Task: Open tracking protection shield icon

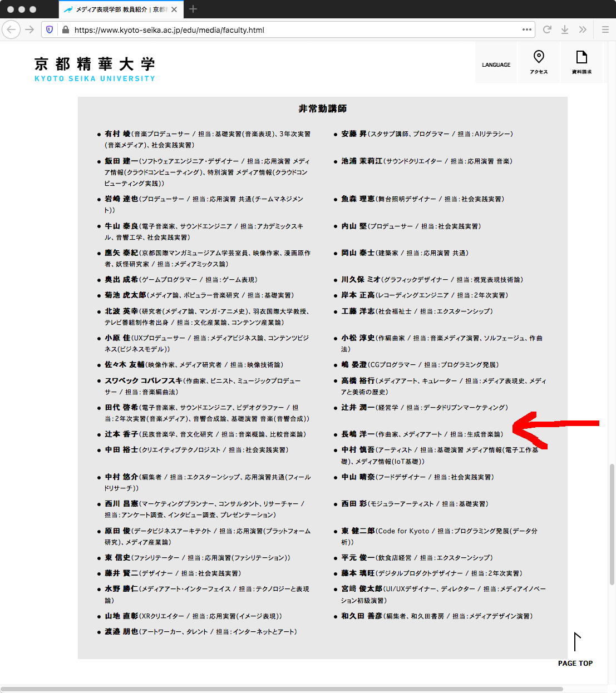Action: [50, 30]
